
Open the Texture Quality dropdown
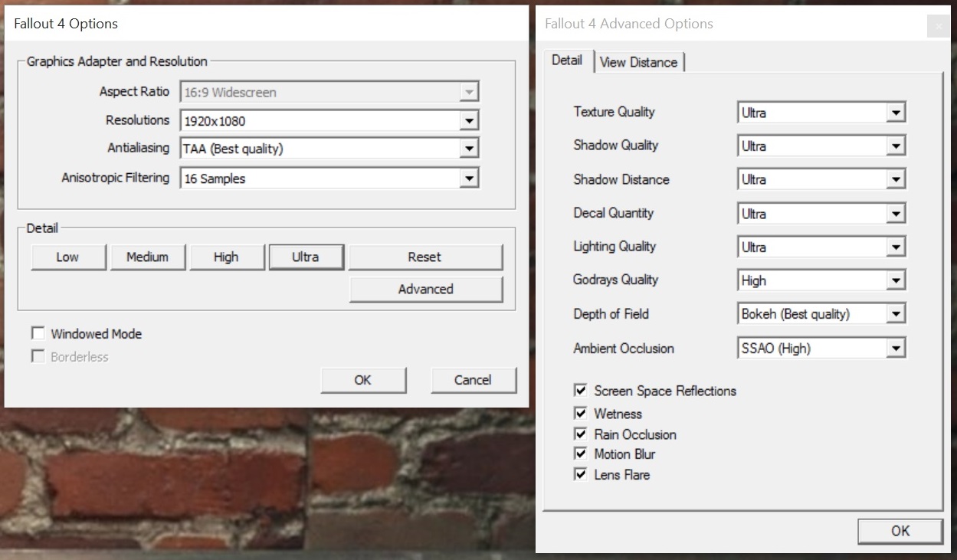click(821, 113)
